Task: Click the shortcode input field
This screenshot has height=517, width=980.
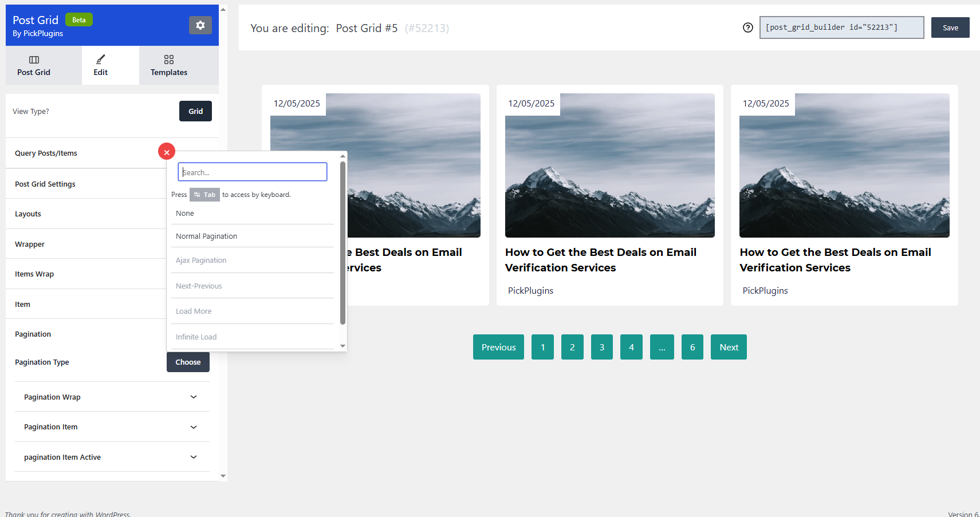Action: [x=841, y=27]
